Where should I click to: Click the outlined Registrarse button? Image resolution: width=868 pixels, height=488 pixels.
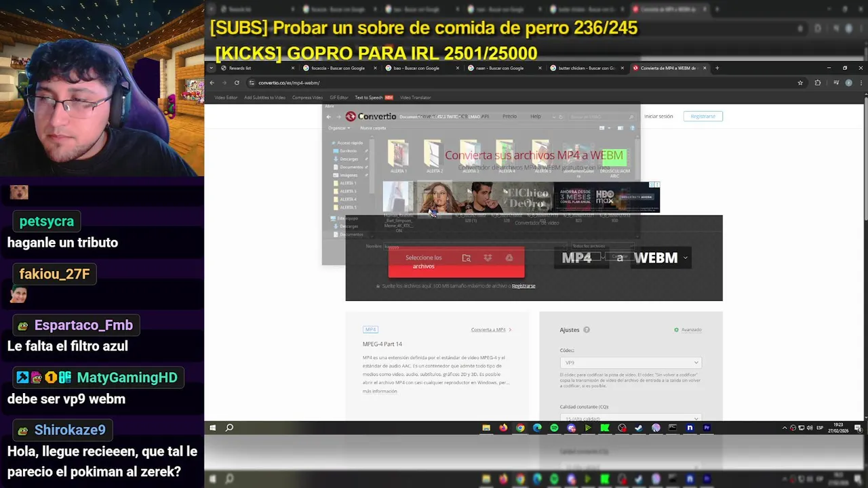[703, 117]
